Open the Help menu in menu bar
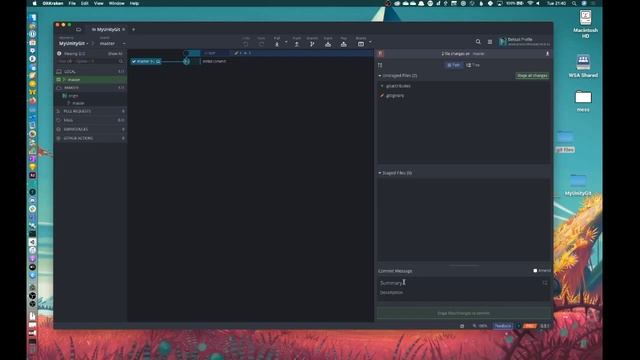This screenshot has height=360, width=640. (x=134, y=3)
